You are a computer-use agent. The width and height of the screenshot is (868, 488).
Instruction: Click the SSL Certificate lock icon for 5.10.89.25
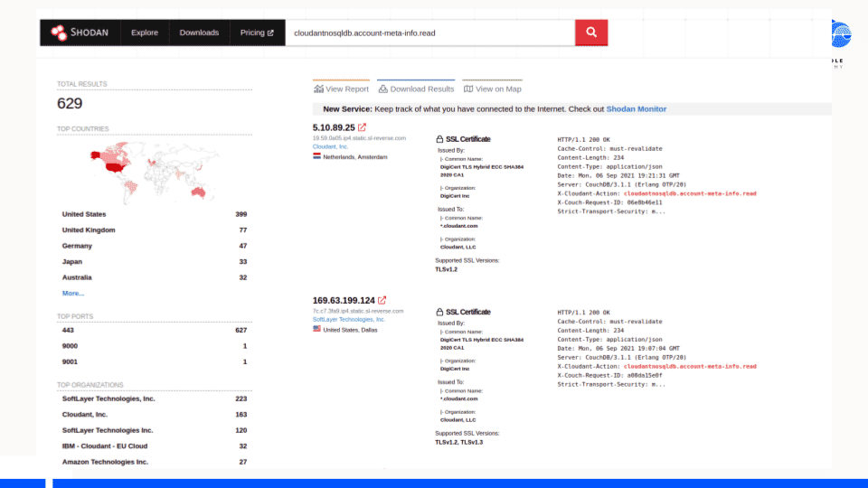click(x=439, y=139)
